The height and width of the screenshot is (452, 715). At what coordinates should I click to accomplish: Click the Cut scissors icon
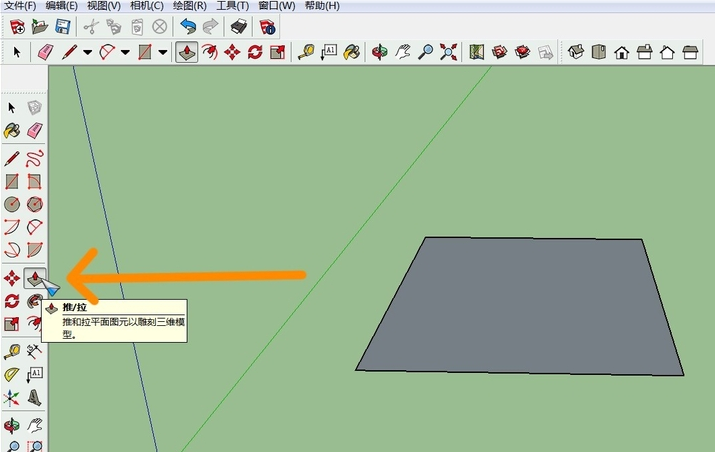click(x=91, y=27)
